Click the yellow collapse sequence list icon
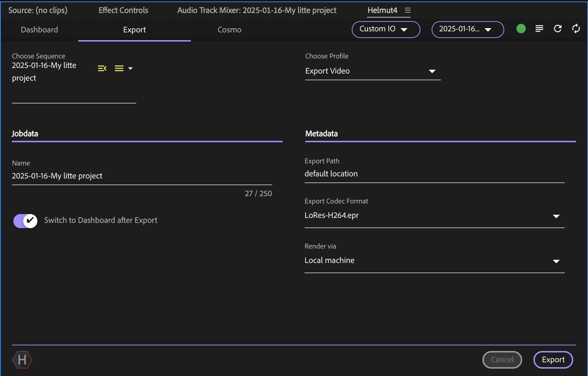Screen dimensions: 588x376 tap(102, 68)
